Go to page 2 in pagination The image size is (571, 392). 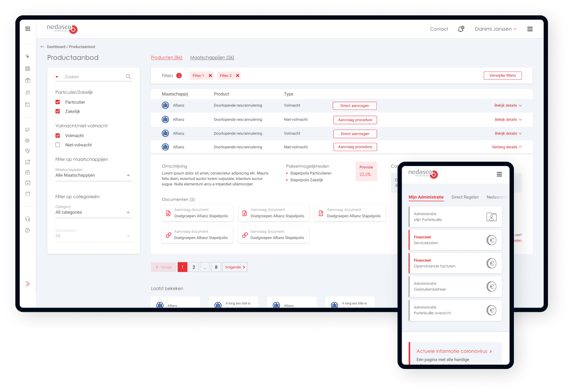point(194,267)
